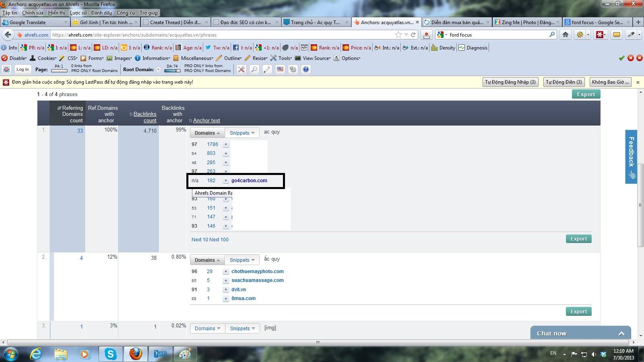Open Snippets dropdown for '[img]' anchor
This screenshot has height=362, width=644.
(x=242, y=328)
